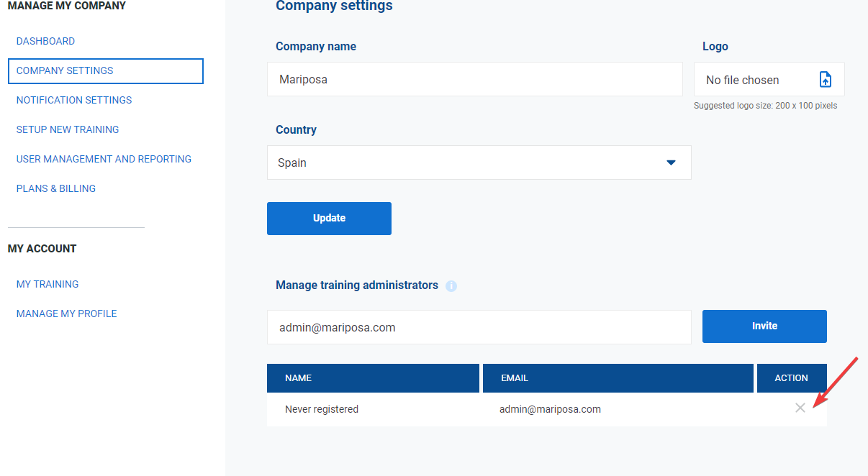
Task: Go to Manage My Profile
Action: coord(66,313)
